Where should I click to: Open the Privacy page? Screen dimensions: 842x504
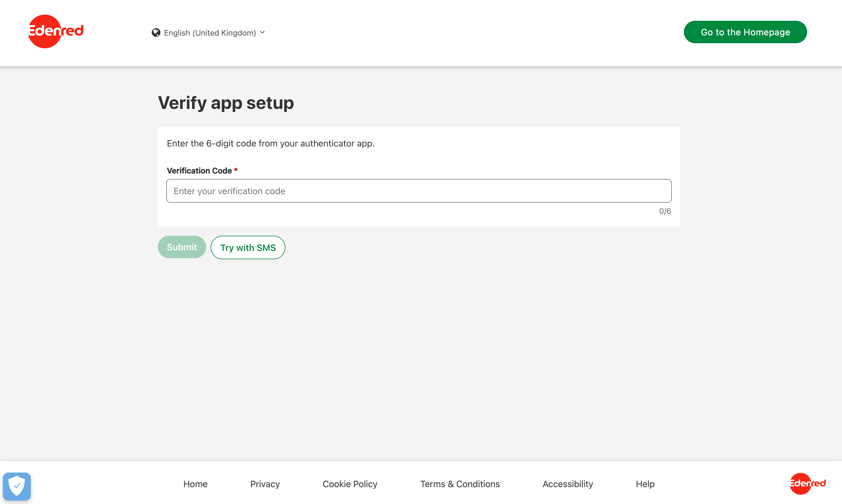tap(265, 484)
